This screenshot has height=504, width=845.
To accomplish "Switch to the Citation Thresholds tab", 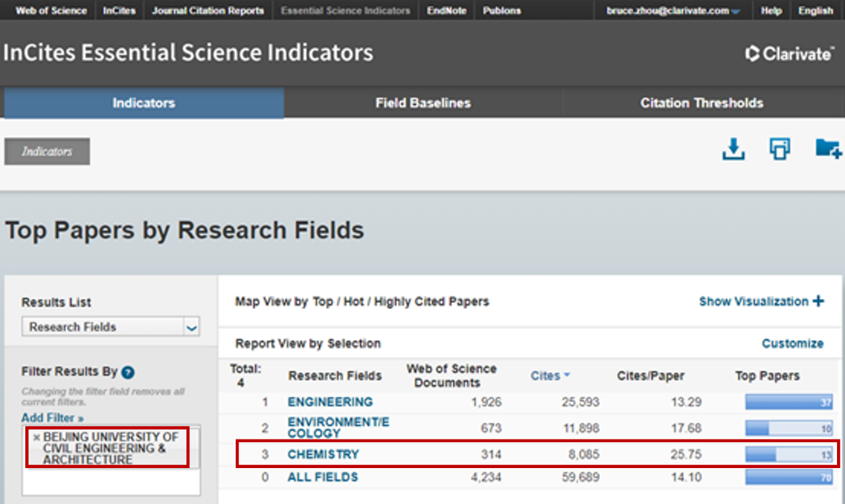I will coord(701,103).
